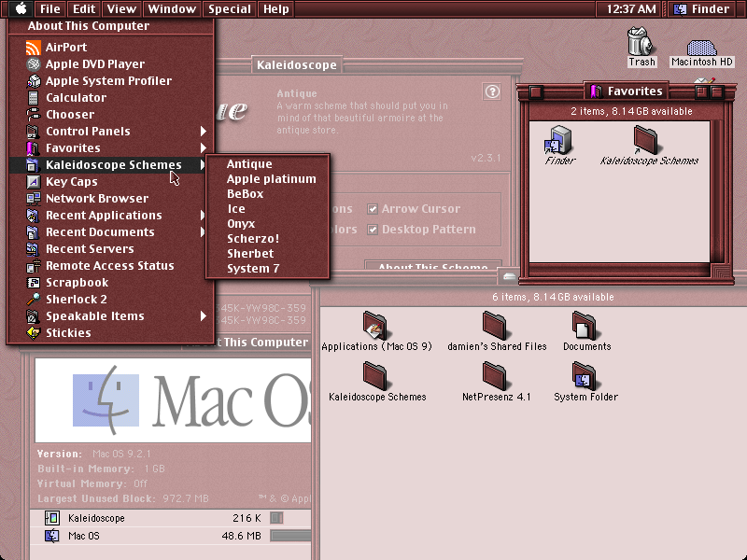Click the menu bar clock
Viewport: 747px width, 560px height.
[631, 8]
